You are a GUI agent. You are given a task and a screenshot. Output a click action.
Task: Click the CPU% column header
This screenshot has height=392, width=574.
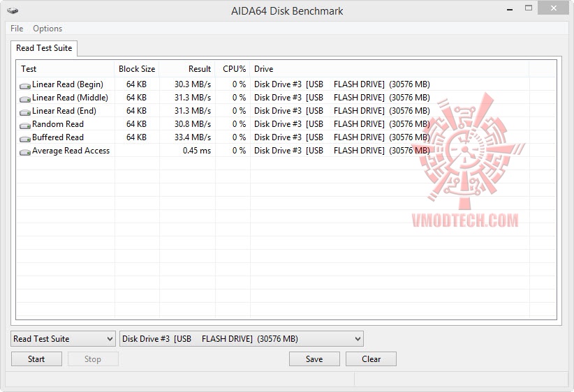tap(233, 69)
